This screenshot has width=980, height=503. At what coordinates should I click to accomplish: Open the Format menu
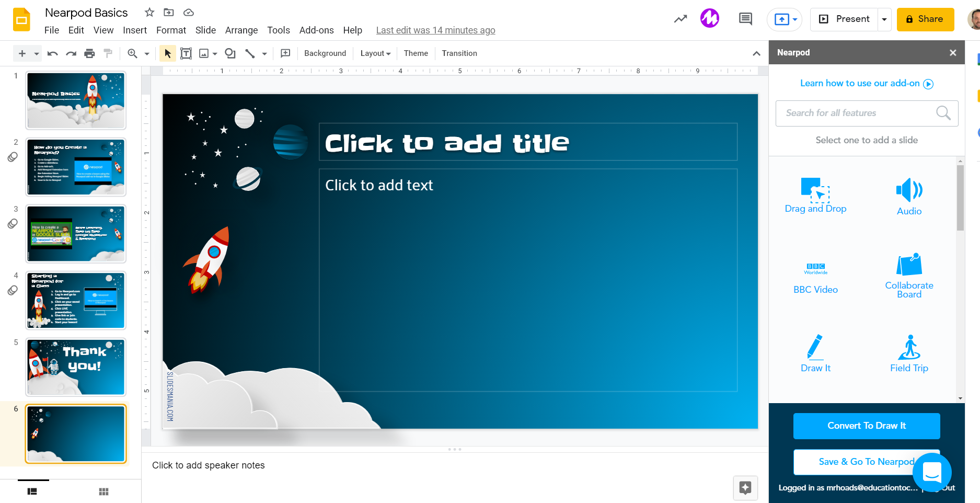171,30
